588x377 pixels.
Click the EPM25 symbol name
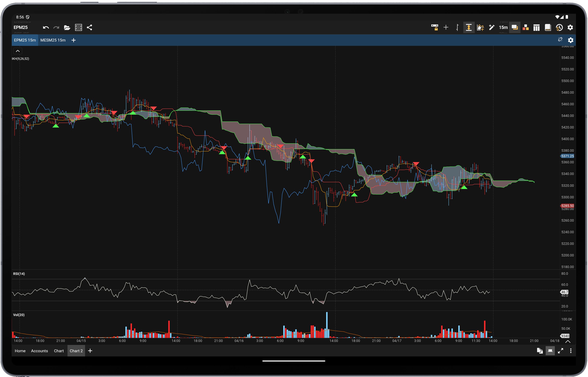[x=21, y=27]
